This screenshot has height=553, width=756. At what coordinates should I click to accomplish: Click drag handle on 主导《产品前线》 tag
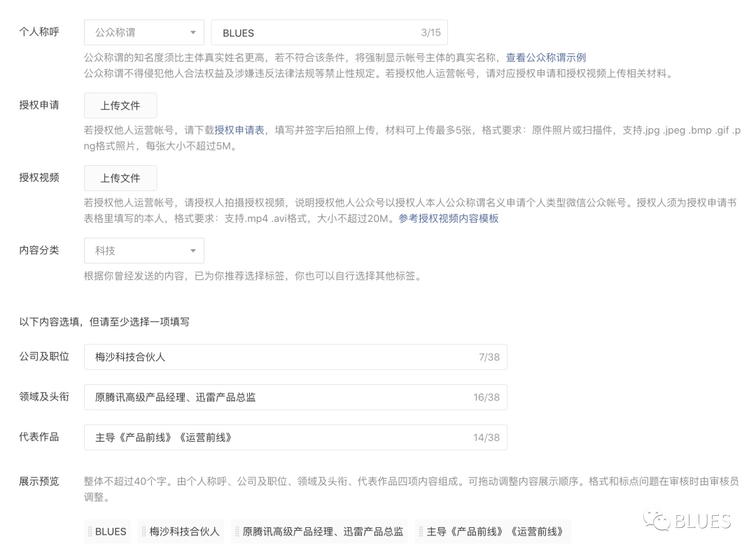pyautogui.click(x=421, y=532)
